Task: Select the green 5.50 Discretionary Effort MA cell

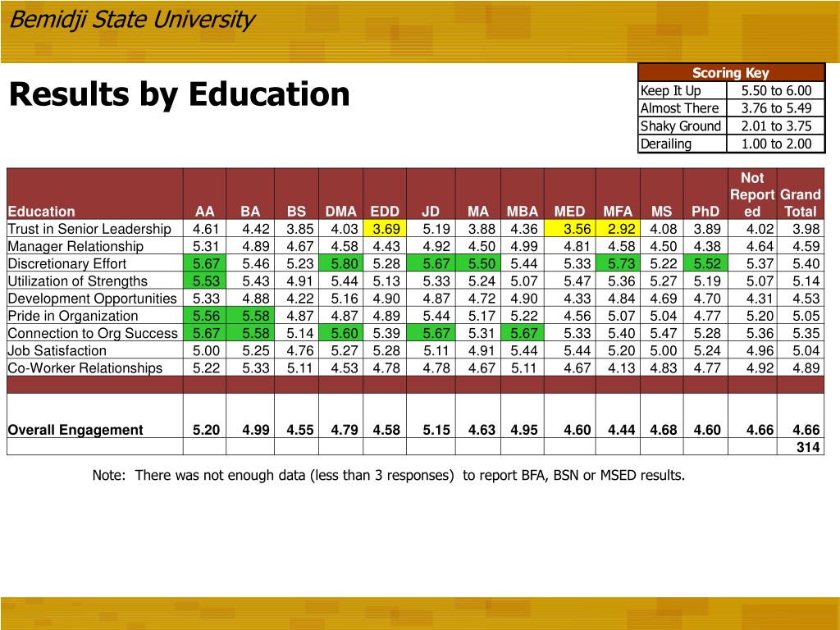Action: click(478, 263)
